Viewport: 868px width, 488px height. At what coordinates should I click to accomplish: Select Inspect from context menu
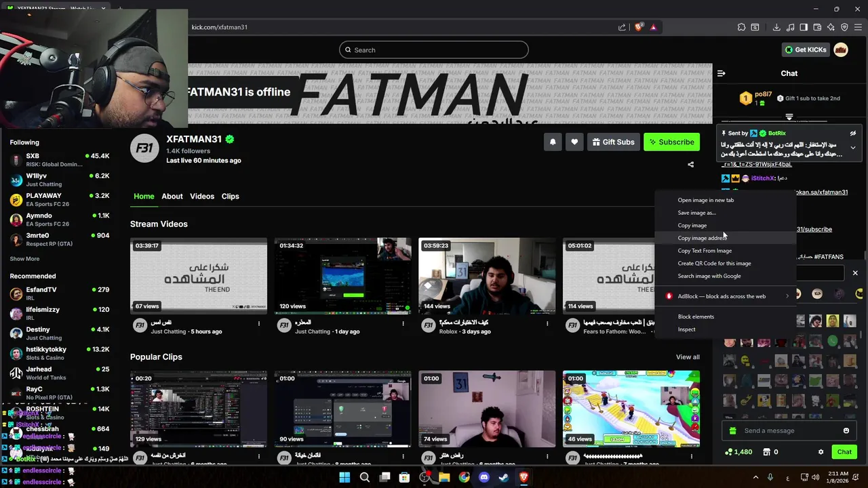pyautogui.click(x=725, y=329)
